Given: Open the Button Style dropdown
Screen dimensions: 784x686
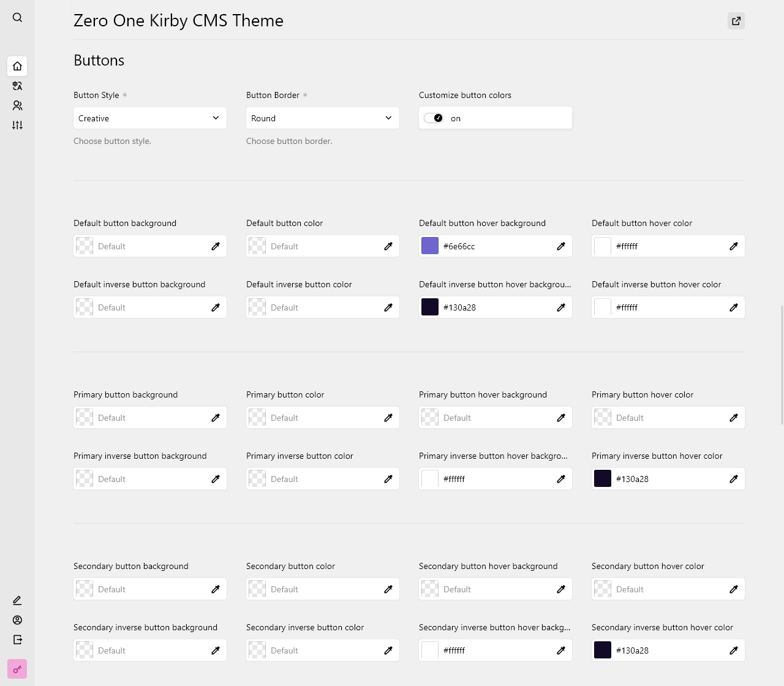Looking at the screenshot, I should click(x=150, y=118).
